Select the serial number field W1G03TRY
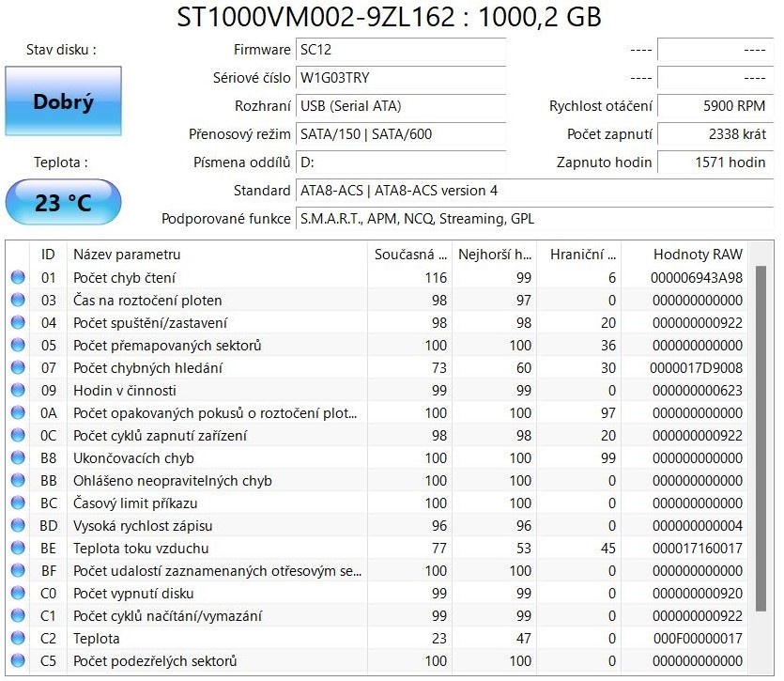The width and height of the screenshot is (784, 681). (401, 79)
